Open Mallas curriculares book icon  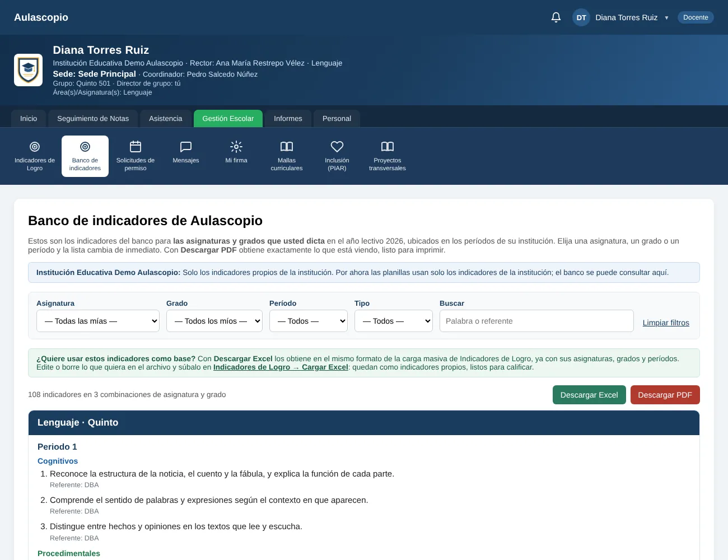coord(287,156)
